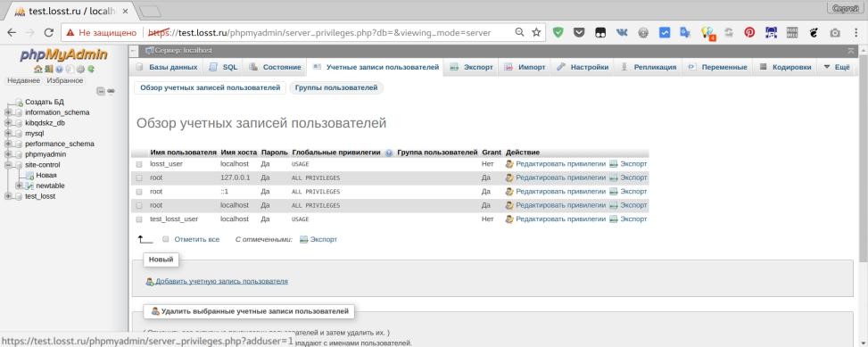Click Экспорт next to С отмеченными
This screenshot has width=868, height=347.
[x=318, y=240]
